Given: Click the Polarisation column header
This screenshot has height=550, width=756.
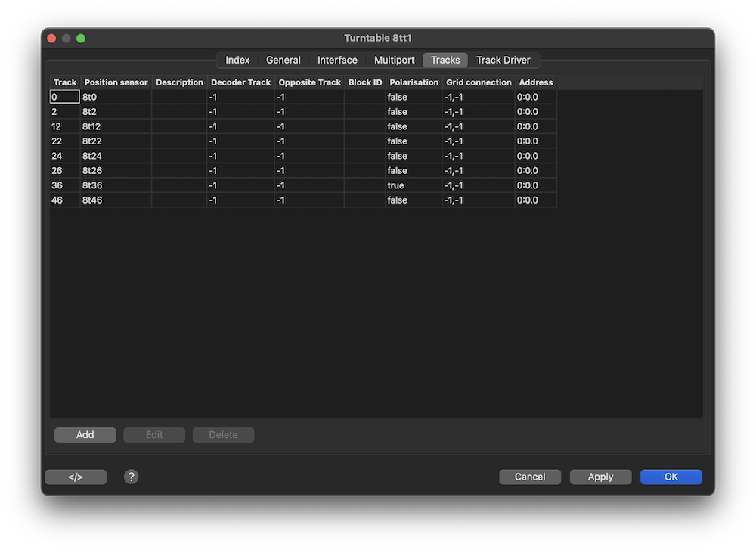Looking at the screenshot, I should point(414,82).
